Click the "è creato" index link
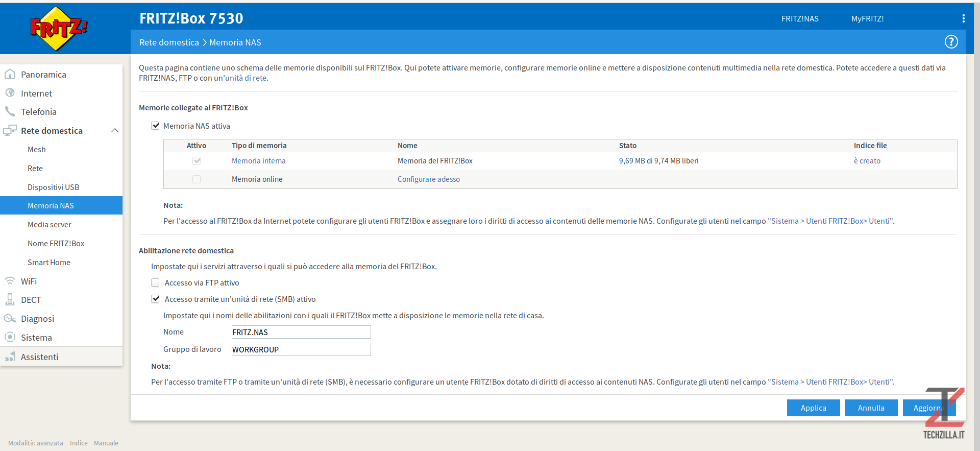 click(867, 160)
